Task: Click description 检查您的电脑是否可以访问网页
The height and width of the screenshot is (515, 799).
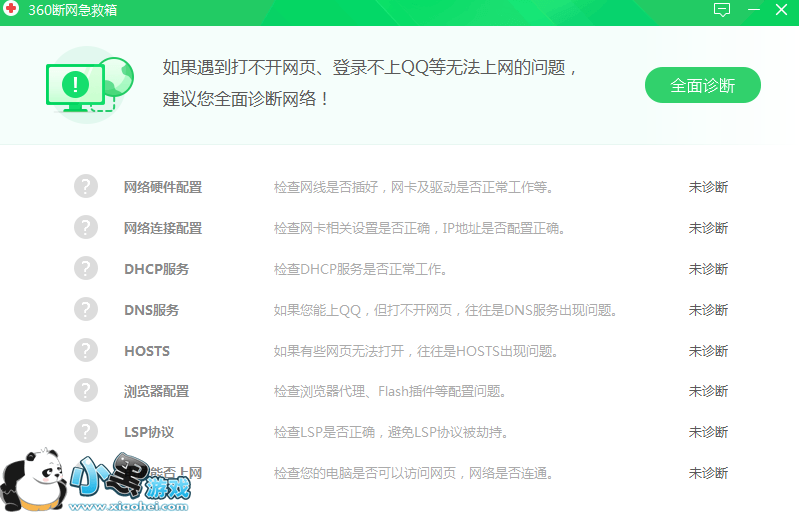Action: 413,473
